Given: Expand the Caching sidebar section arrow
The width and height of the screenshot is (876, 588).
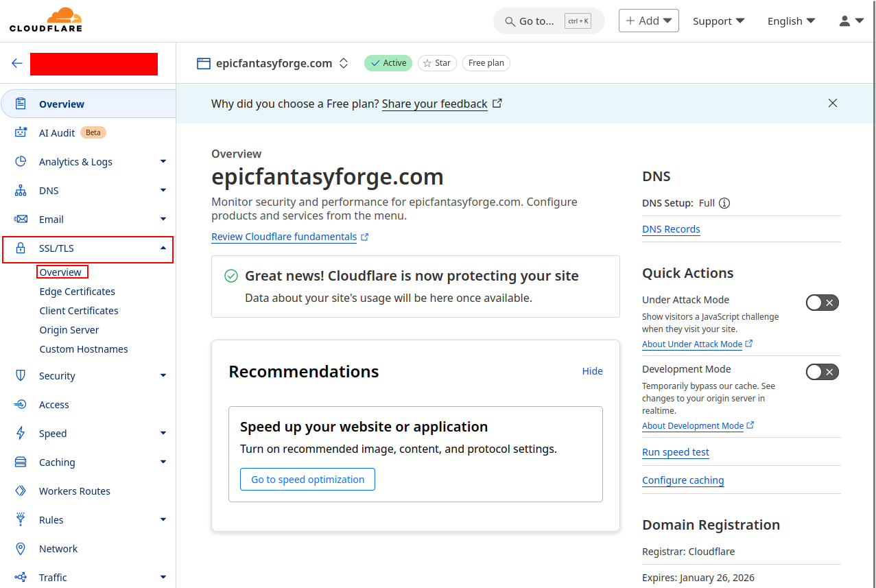Looking at the screenshot, I should pyautogui.click(x=163, y=462).
